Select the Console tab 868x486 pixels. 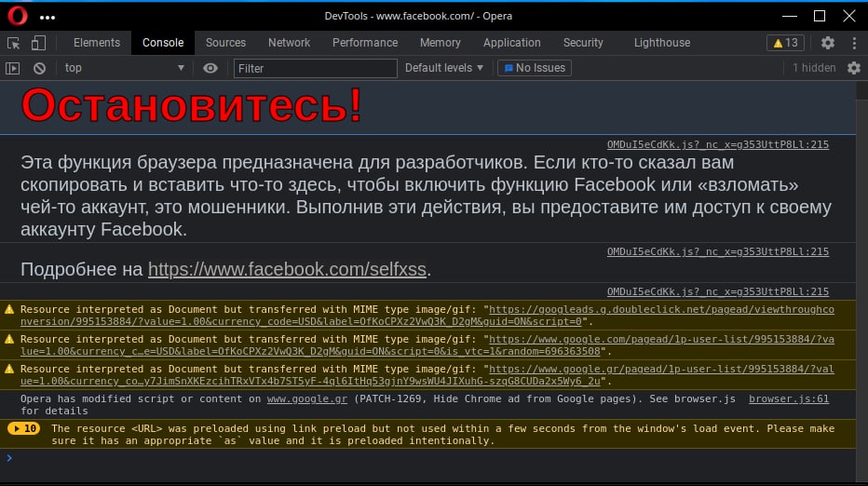[x=163, y=43]
